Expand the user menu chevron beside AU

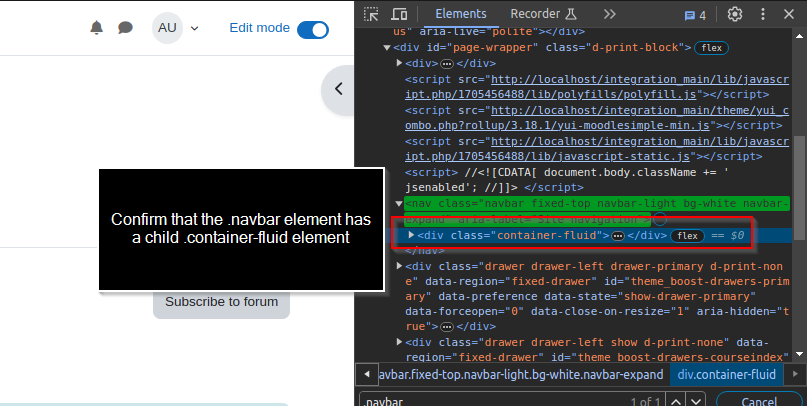click(x=195, y=28)
